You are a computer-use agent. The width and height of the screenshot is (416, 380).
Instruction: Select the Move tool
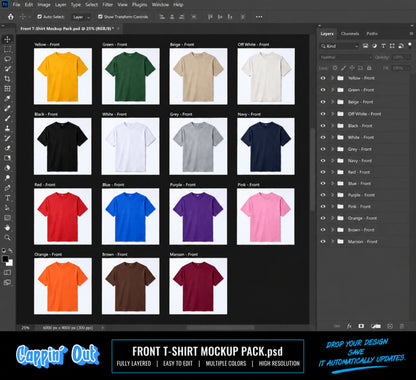click(7, 39)
